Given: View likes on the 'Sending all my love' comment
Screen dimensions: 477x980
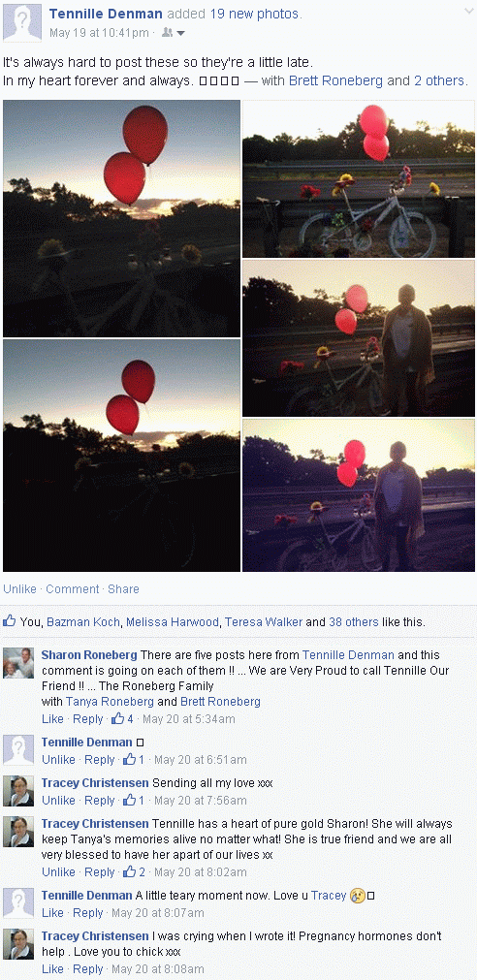Looking at the screenshot, I should tap(135, 800).
